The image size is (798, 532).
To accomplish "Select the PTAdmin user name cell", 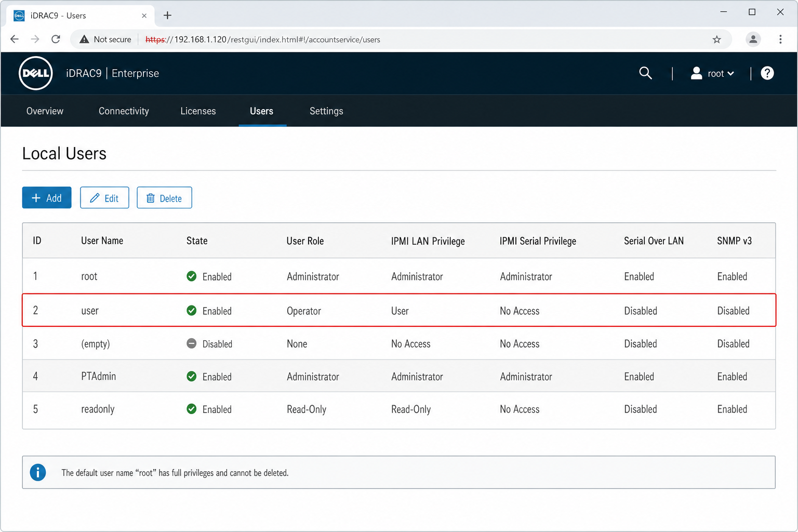I will coord(99,376).
